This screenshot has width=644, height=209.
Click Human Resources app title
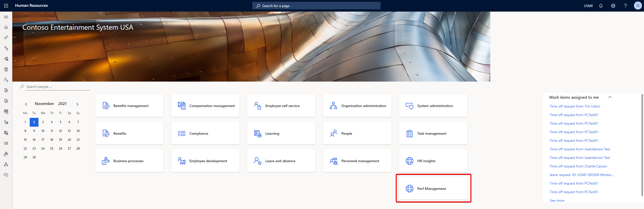[31, 6]
